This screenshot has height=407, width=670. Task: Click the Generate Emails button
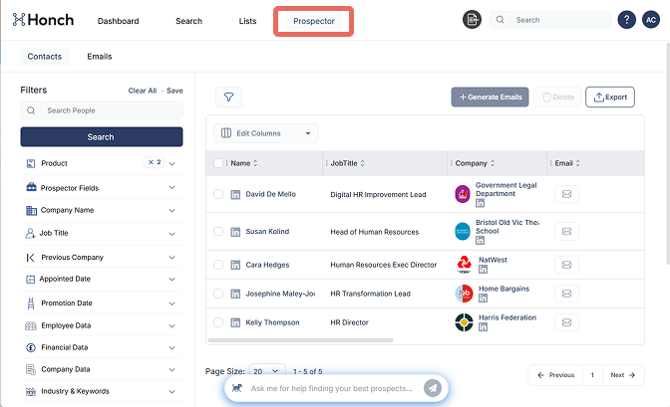489,97
